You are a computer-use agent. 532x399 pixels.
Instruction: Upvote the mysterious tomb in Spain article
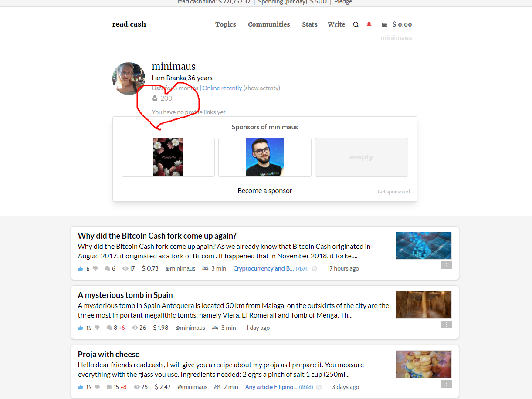pos(81,328)
